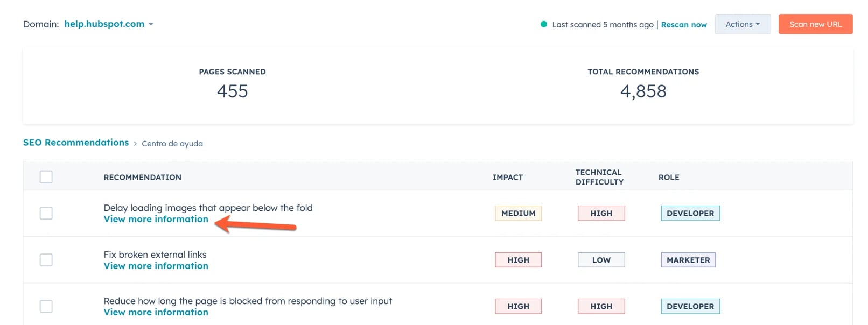The image size is (868, 325).
Task: Click the LOW technical difficulty tag
Action: pyautogui.click(x=601, y=260)
